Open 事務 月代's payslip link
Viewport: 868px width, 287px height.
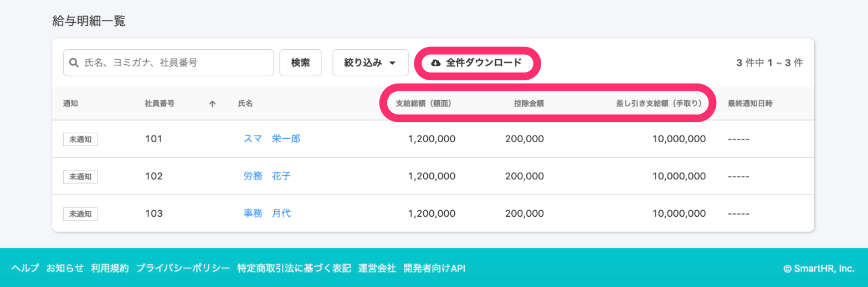[267, 213]
